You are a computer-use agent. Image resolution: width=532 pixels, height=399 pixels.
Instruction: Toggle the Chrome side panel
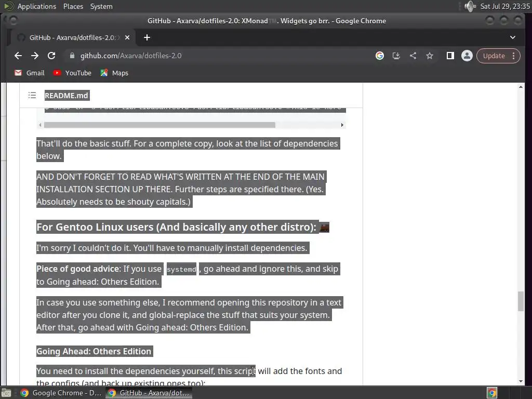pos(450,56)
